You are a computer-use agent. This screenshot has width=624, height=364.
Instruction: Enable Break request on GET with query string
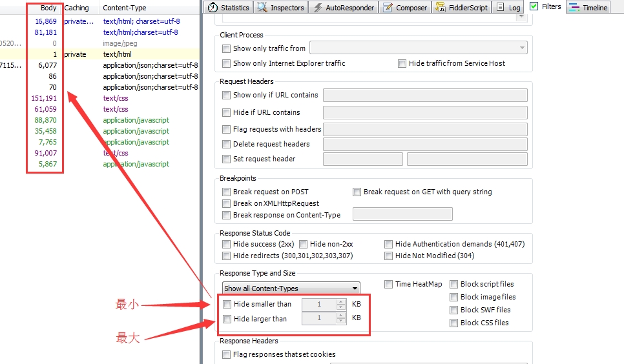(x=357, y=192)
